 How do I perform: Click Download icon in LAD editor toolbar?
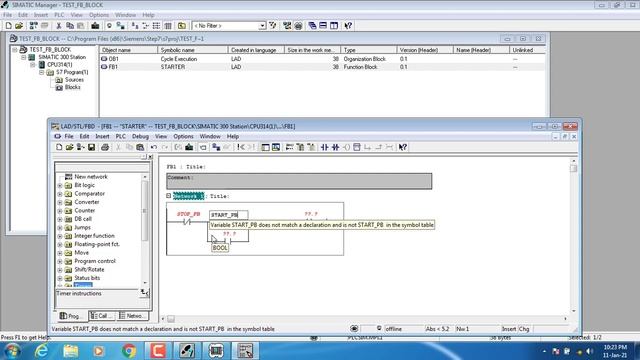point(189,147)
